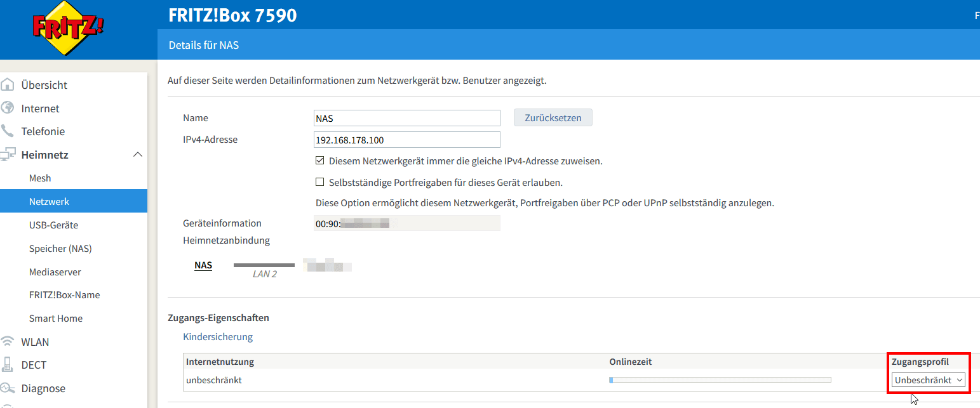Click the FRITZ!Box 7590 title
The image size is (980, 408).
pos(232,15)
